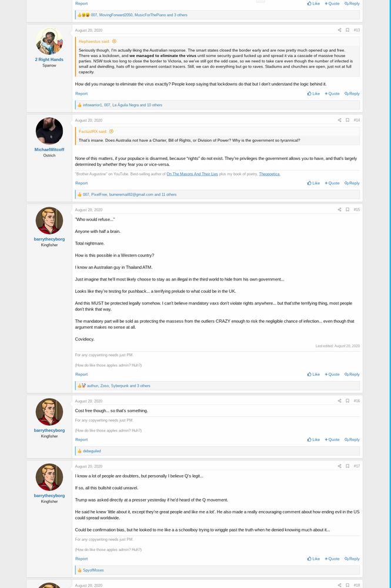The image size is (391, 588).
Task: Report post #15
Action: click(81, 374)
